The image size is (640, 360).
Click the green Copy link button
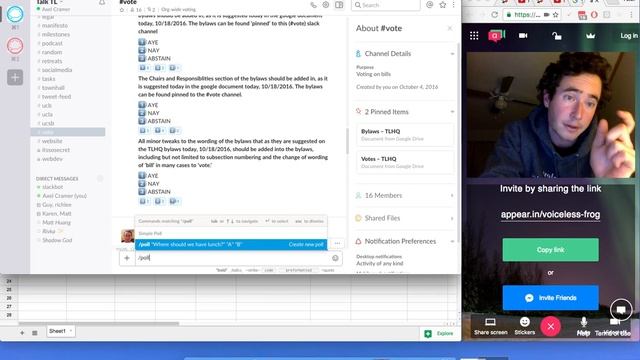(x=551, y=250)
